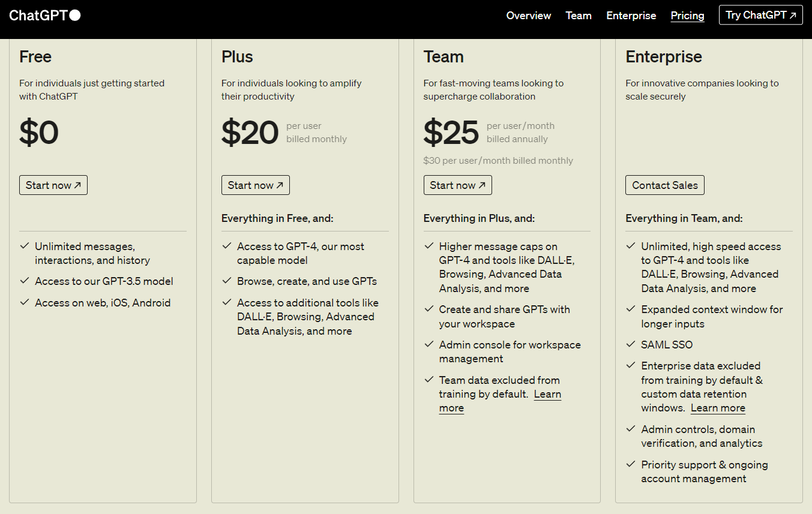
Task: Click 'Unlimited messages, interactions, and history' feature
Action: click(x=92, y=253)
